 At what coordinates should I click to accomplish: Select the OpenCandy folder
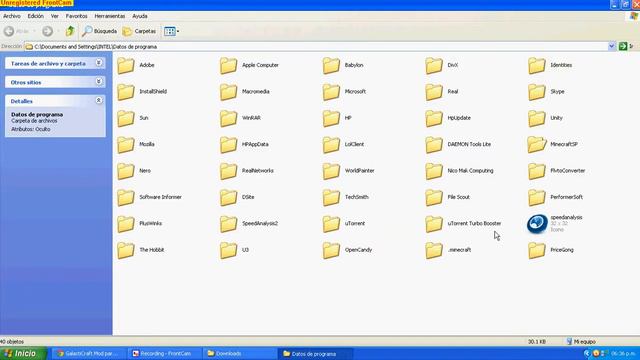[x=347, y=250]
